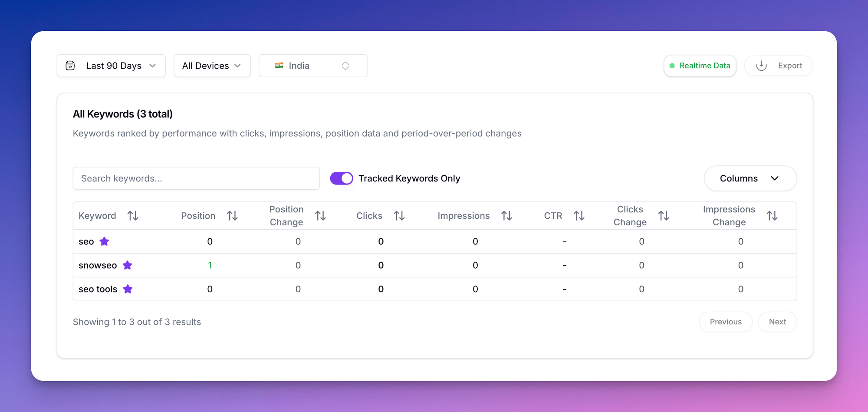Click the Next pagination button

[x=777, y=322]
